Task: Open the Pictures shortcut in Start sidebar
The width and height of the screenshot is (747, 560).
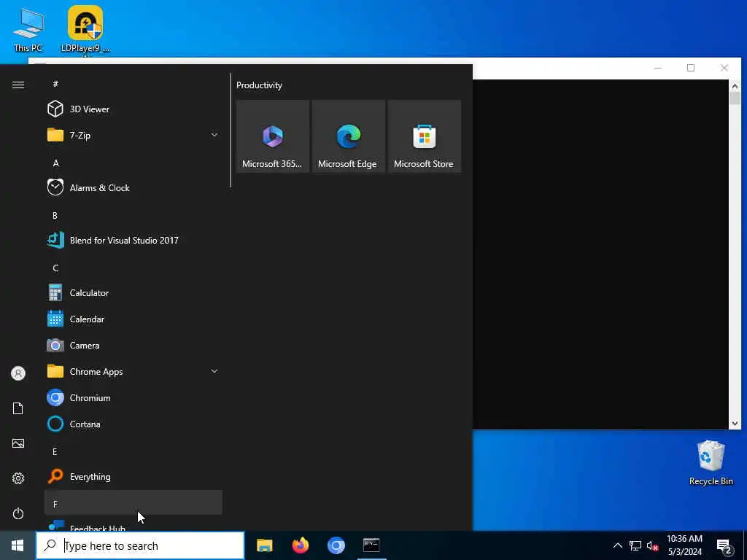Action: point(18,443)
